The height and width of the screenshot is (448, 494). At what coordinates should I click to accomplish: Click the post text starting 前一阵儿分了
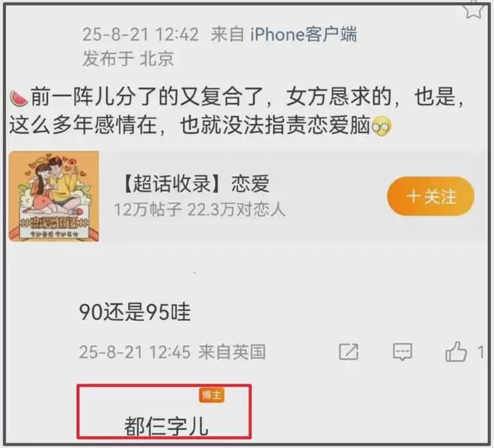tap(237, 111)
